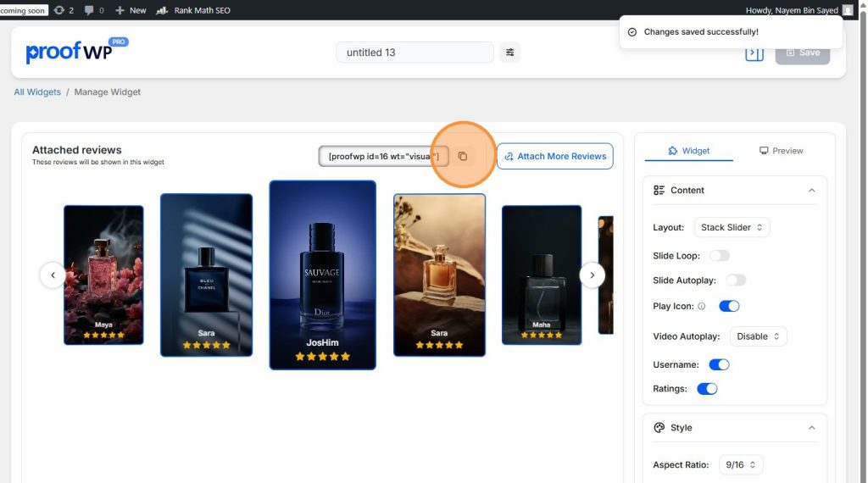Click Changes saved successfully notification
The image size is (868, 483).
click(x=731, y=32)
